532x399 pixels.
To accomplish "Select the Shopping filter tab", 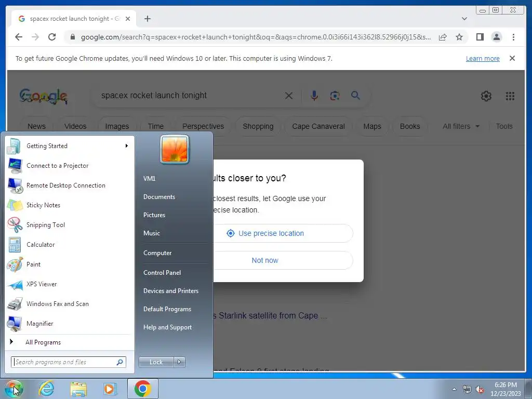I will [x=258, y=126].
